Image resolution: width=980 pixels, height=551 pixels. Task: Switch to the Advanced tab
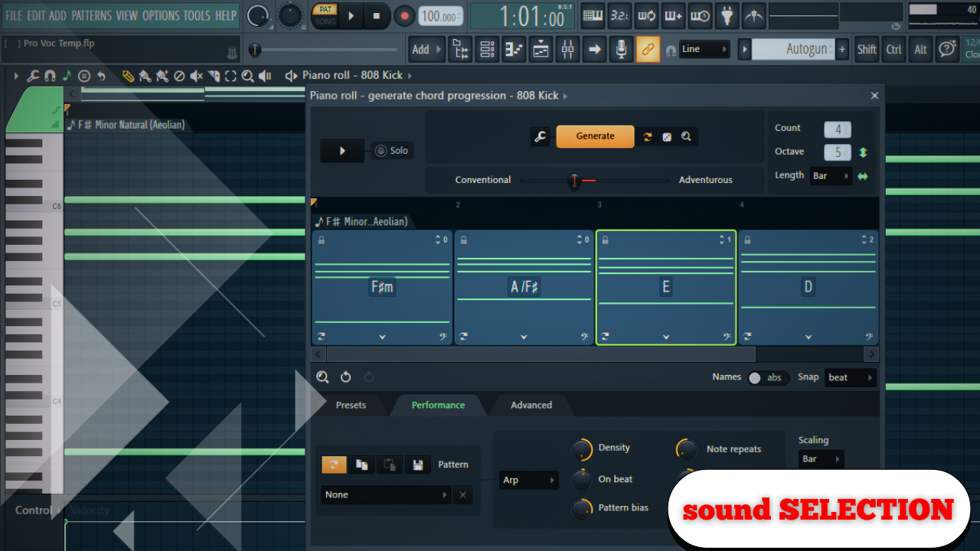531,405
